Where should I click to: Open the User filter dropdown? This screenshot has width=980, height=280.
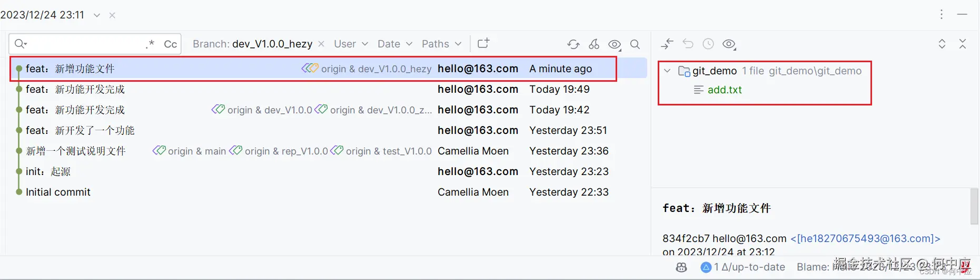(351, 44)
